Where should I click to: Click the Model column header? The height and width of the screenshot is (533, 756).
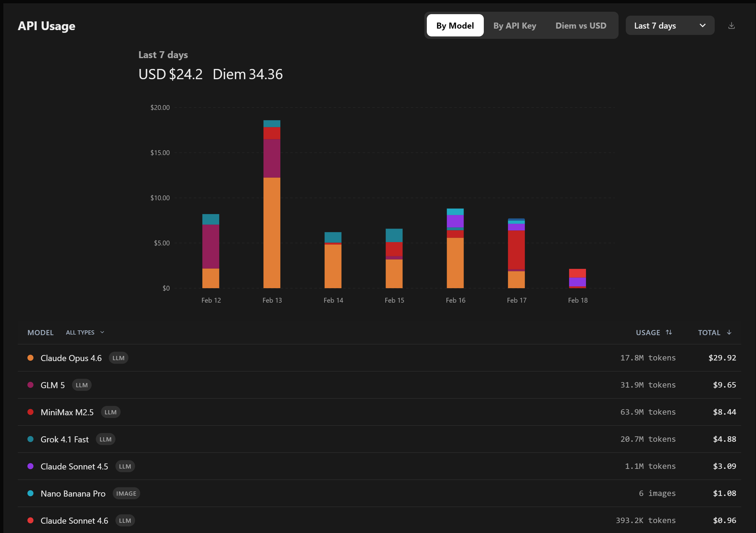pyautogui.click(x=40, y=333)
